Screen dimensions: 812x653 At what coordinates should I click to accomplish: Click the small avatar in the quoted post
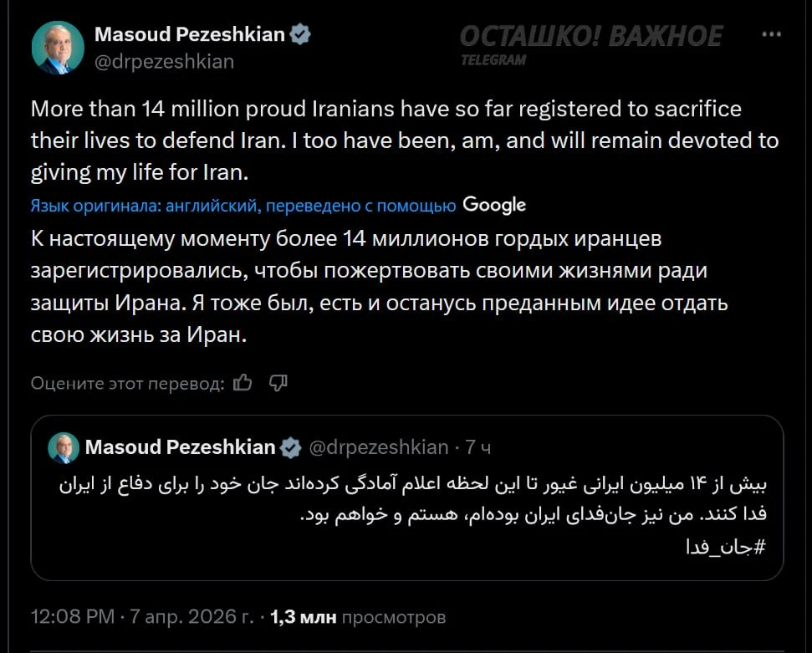tap(64, 447)
